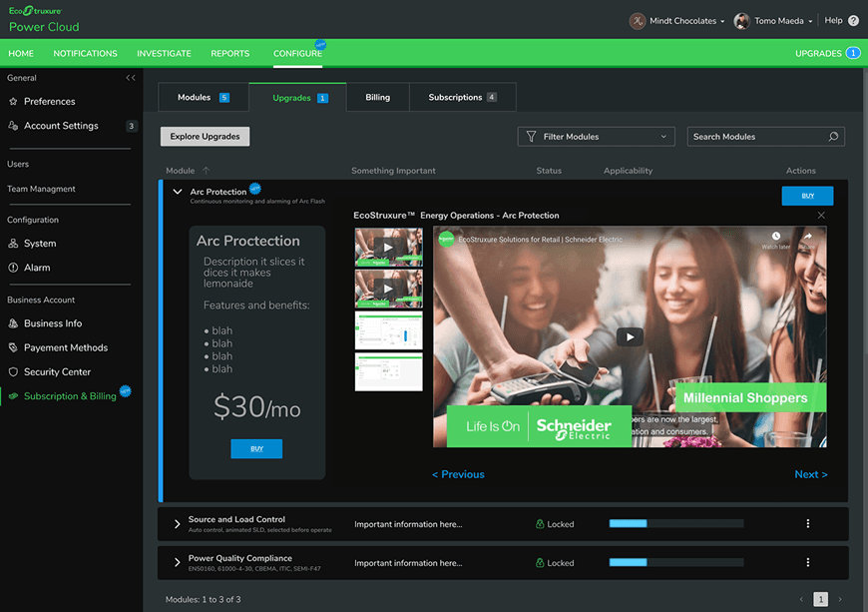The image size is (868, 612).
Task: Switch to the Billing tab
Action: [x=377, y=97]
